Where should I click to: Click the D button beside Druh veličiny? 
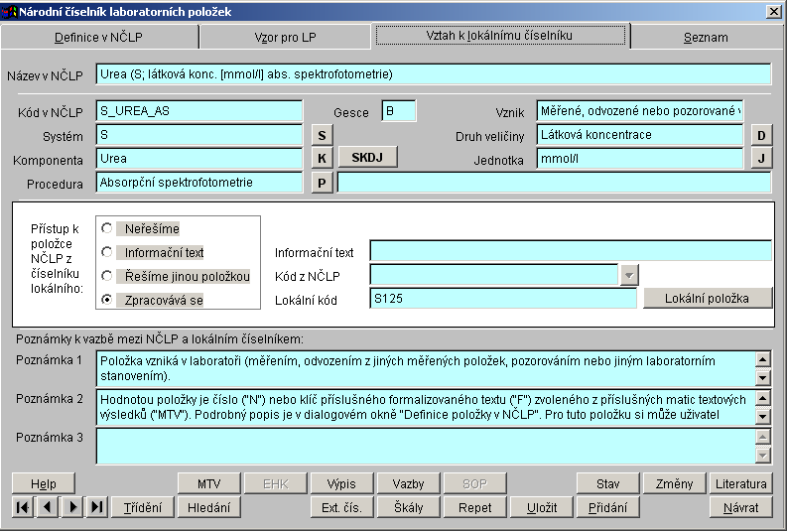point(760,135)
